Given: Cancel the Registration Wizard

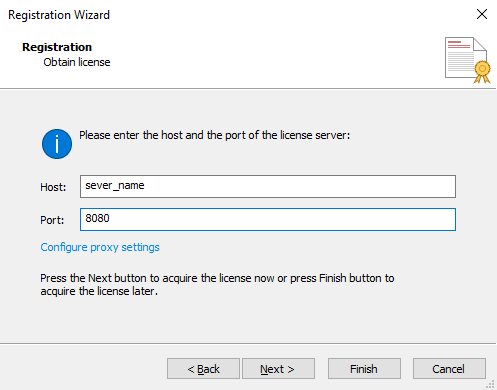Looking at the screenshot, I should coord(449,369).
